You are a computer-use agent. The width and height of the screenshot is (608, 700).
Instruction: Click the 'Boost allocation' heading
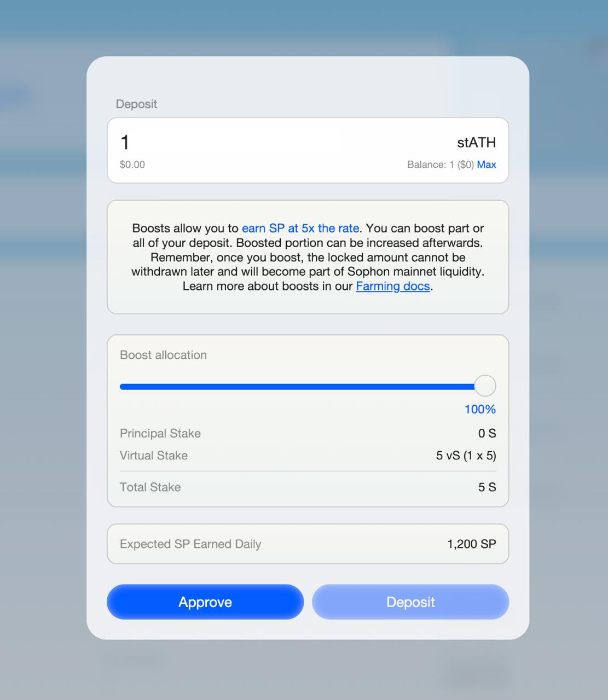pyautogui.click(x=163, y=355)
